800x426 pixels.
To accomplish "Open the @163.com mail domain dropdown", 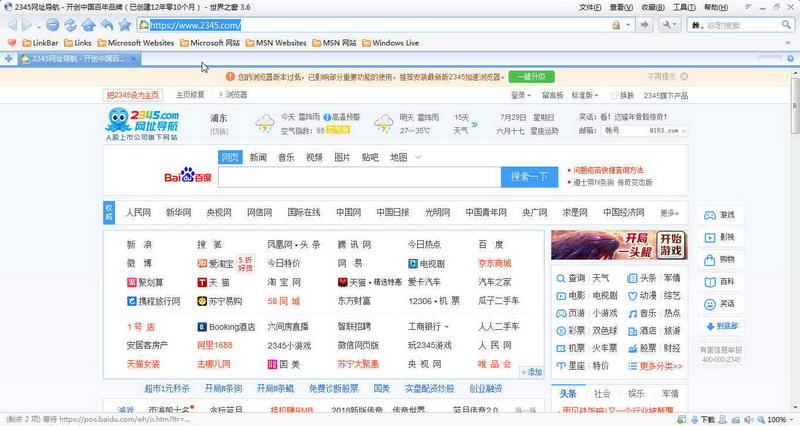I will [x=668, y=131].
